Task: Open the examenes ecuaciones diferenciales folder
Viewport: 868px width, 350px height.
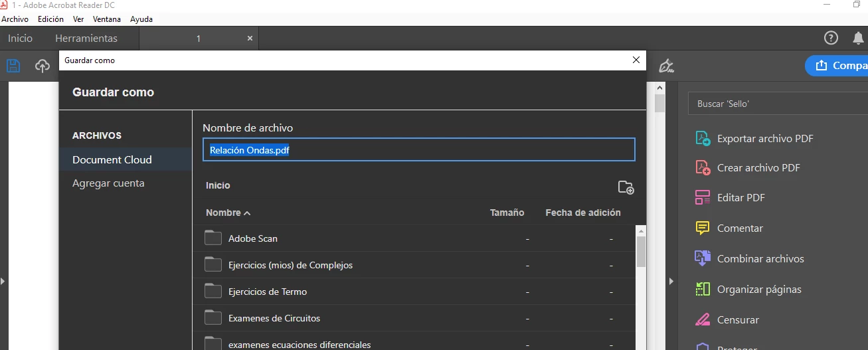Action: 414,341
